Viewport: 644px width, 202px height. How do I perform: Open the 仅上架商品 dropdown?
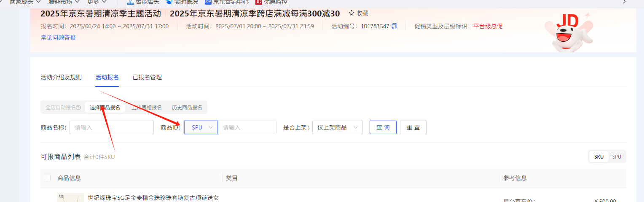pyautogui.click(x=338, y=127)
